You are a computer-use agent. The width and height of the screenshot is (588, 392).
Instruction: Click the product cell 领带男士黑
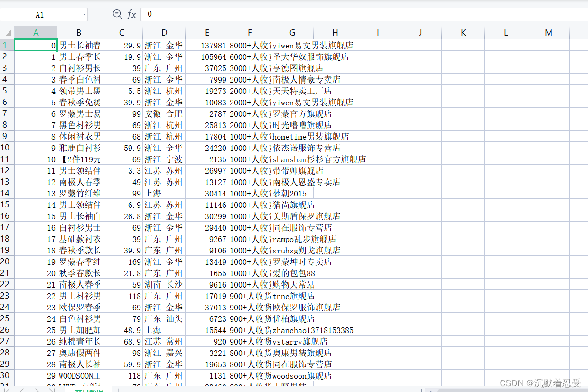79,91
